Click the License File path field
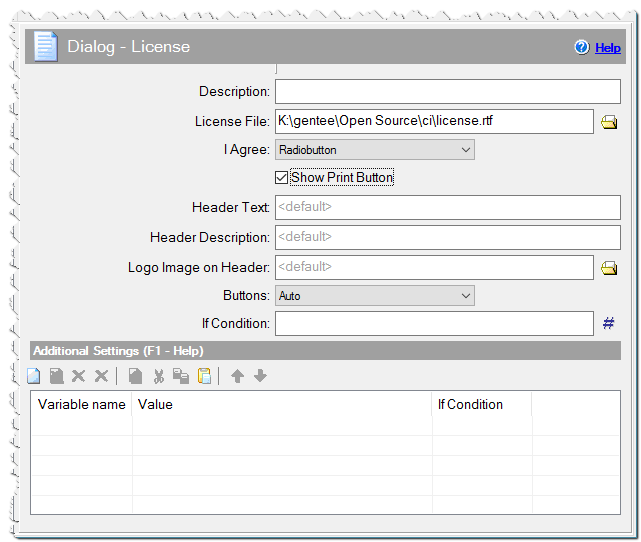The height and width of the screenshot is (542, 641). pyautogui.click(x=434, y=121)
